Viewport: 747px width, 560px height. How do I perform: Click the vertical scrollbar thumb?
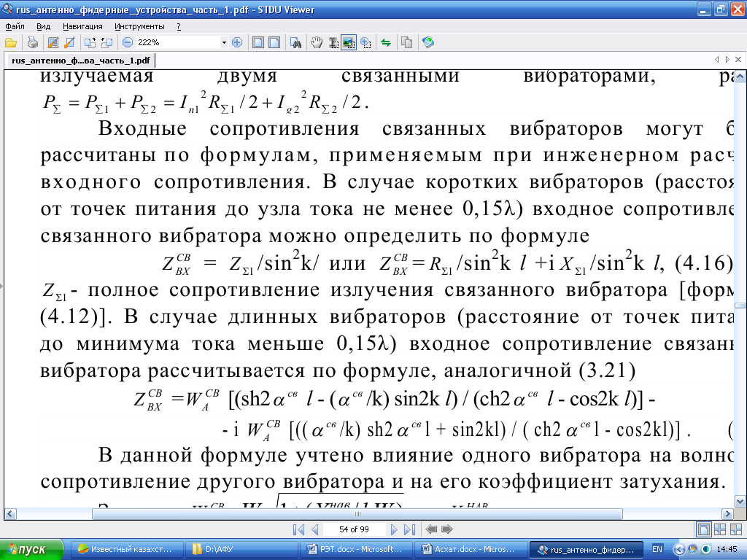[x=740, y=306]
